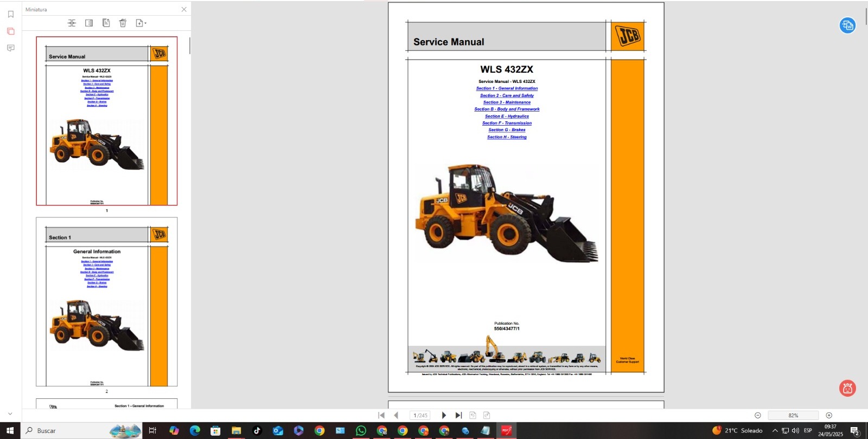The height and width of the screenshot is (439, 868).
Task: Show hidden system tray icons
Action: pos(775,430)
